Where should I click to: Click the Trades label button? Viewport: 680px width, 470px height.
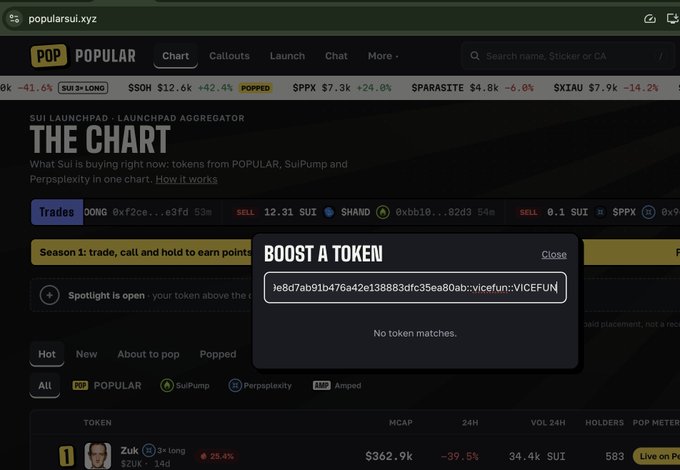[x=57, y=212]
